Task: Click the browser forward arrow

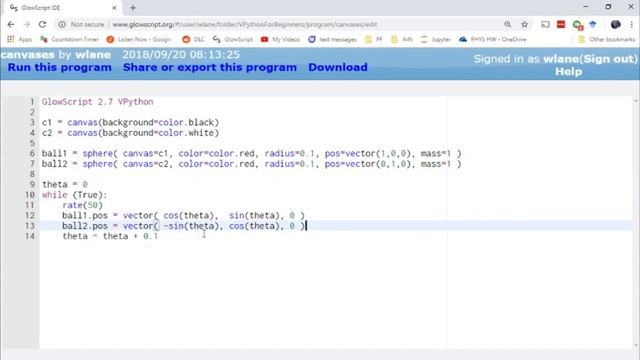Action: tap(27, 24)
